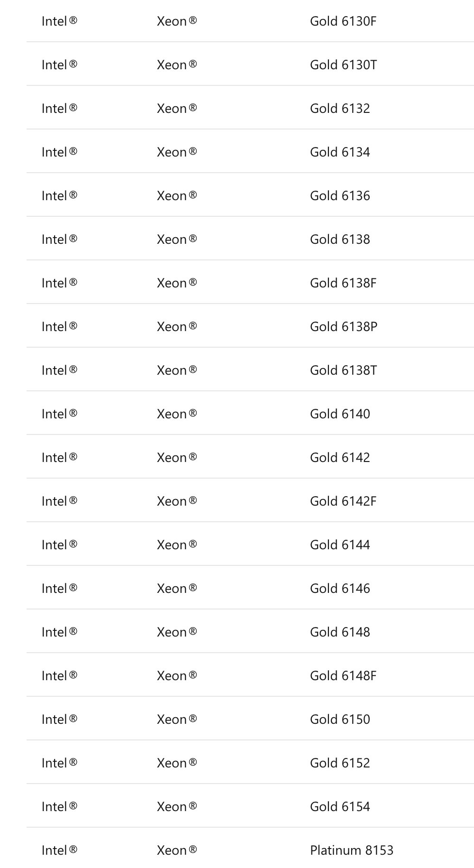
Task: Select the Gold 6140 model cell
Action: pos(340,414)
